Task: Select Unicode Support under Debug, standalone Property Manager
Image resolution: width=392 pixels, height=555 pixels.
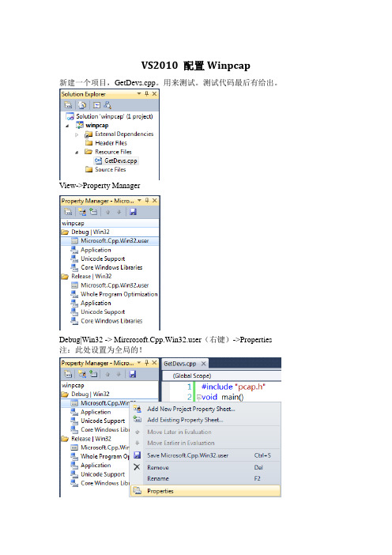Action: point(98,259)
